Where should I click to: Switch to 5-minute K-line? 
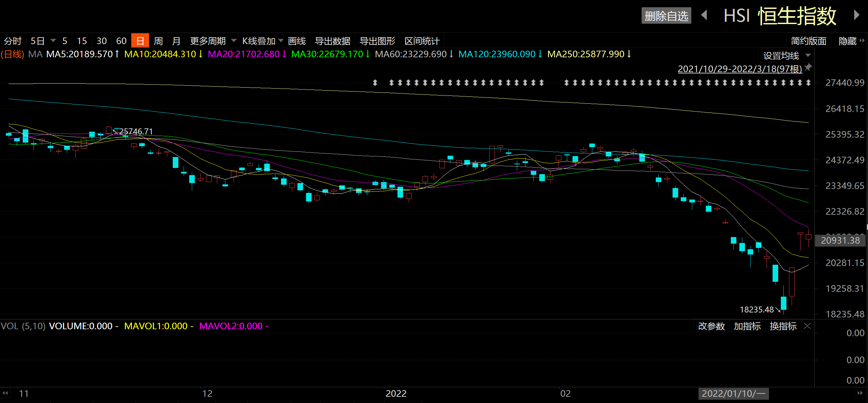point(65,41)
